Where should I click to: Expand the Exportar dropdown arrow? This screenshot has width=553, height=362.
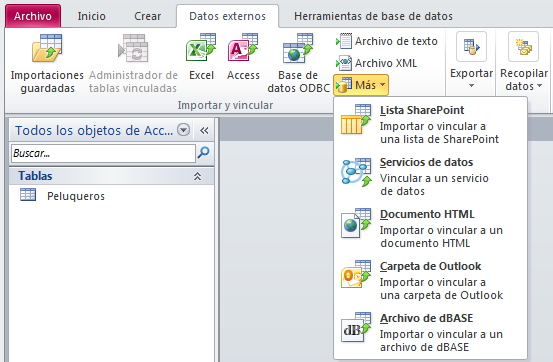(471, 86)
